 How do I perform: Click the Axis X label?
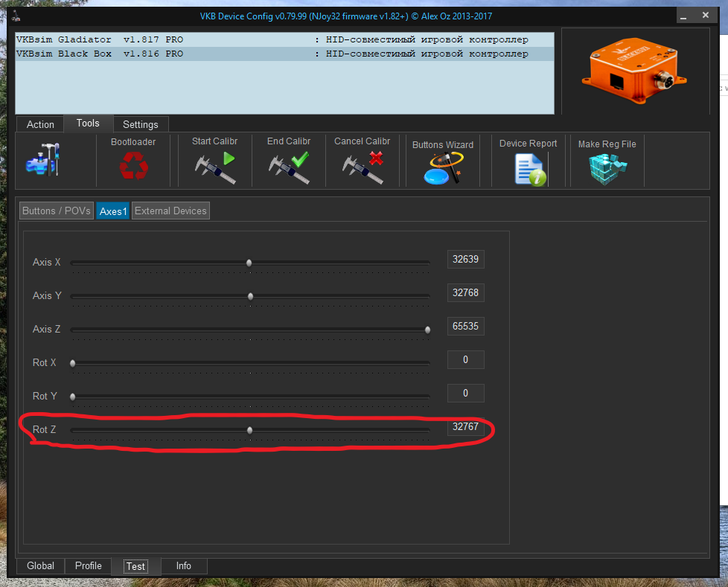(46, 262)
